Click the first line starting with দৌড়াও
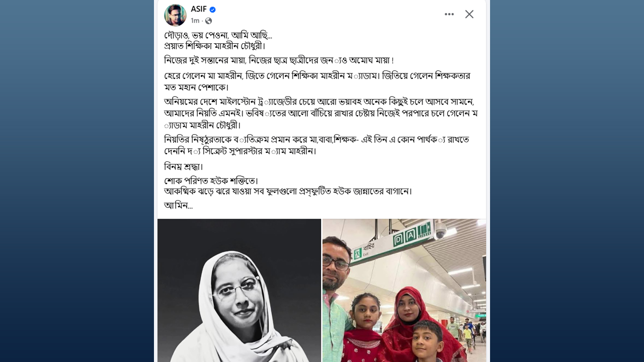The height and width of the screenshot is (362, 644). [x=218, y=35]
